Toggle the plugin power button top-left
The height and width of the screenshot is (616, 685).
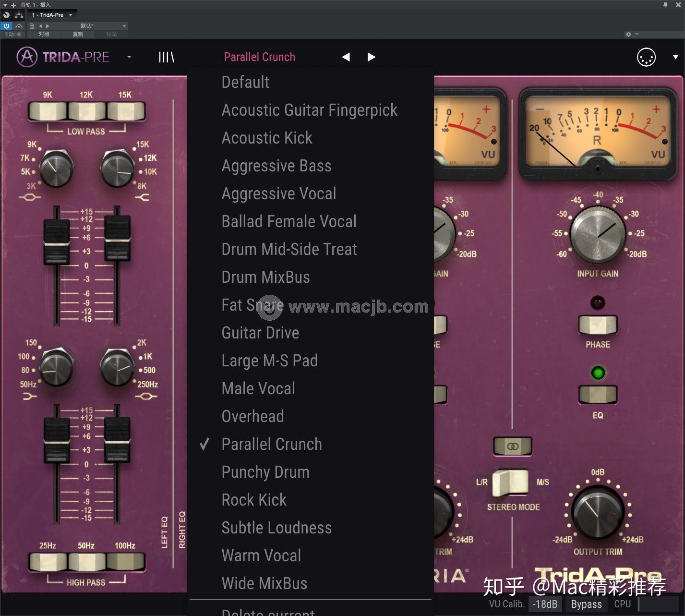(6, 26)
